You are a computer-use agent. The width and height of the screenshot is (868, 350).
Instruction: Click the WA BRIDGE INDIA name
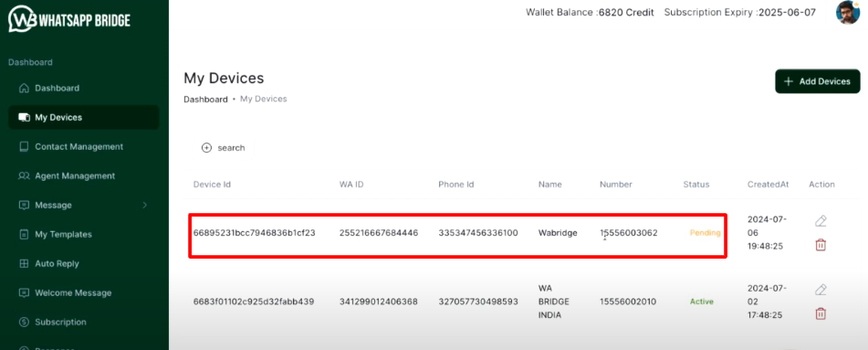tap(554, 302)
